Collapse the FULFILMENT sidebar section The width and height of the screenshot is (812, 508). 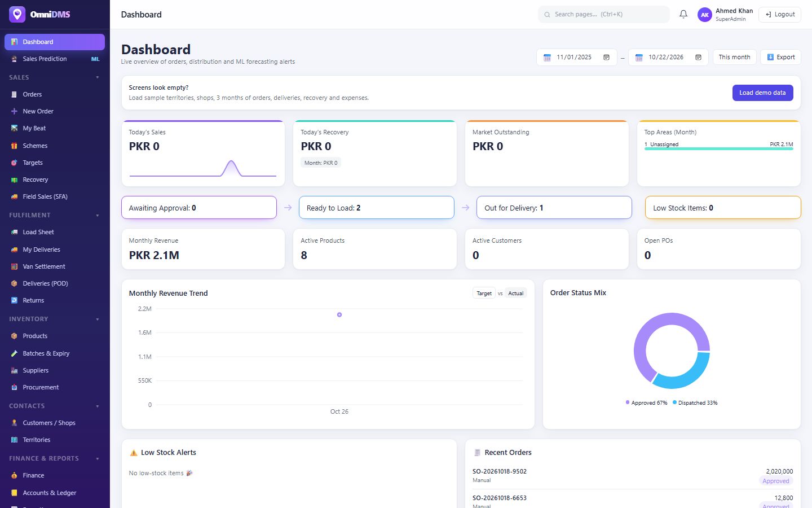[x=98, y=215]
